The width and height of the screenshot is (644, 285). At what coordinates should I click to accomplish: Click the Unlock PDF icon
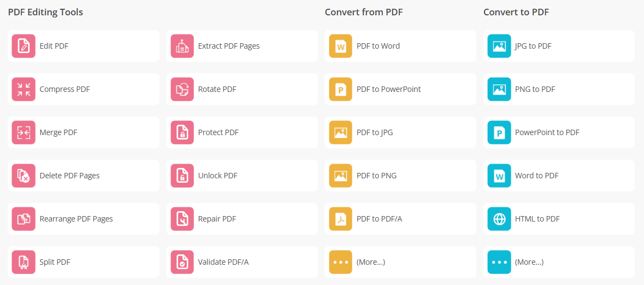[x=182, y=176]
